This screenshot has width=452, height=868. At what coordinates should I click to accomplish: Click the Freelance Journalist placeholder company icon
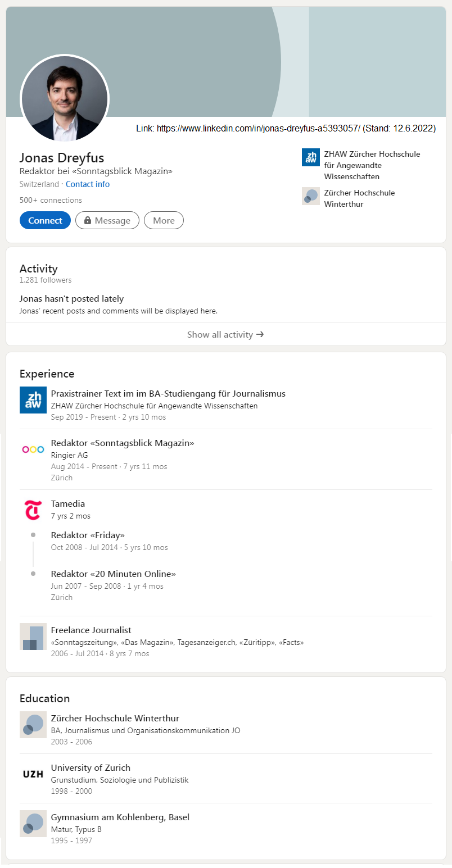(x=33, y=637)
